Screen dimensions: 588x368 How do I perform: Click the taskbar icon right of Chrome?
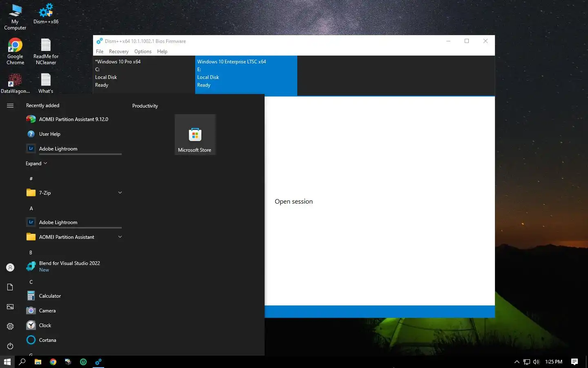(x=68, y=362)
